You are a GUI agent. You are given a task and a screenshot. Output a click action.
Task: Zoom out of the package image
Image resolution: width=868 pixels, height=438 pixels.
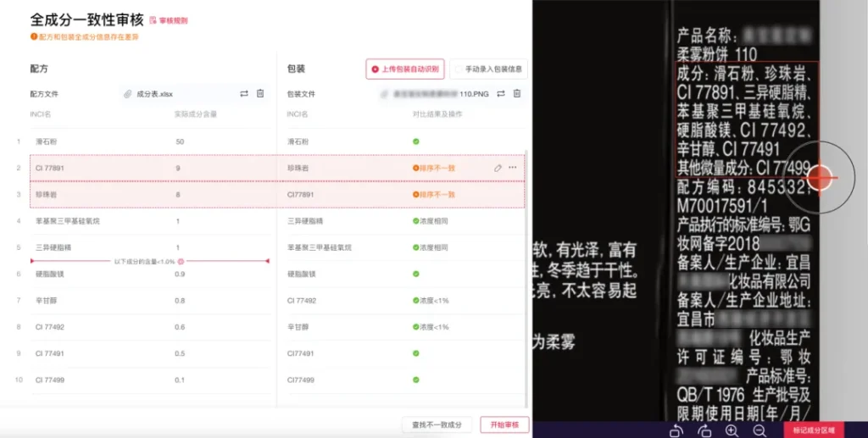759,430
